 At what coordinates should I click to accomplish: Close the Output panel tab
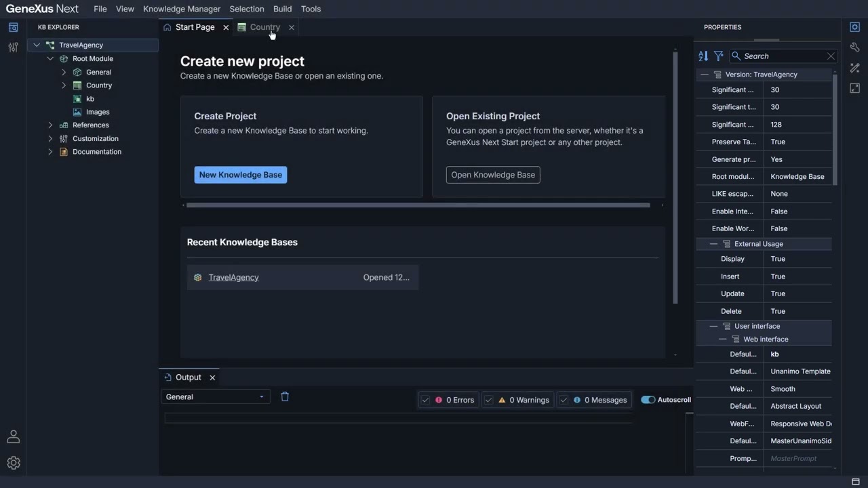click(x=212, y=378)
